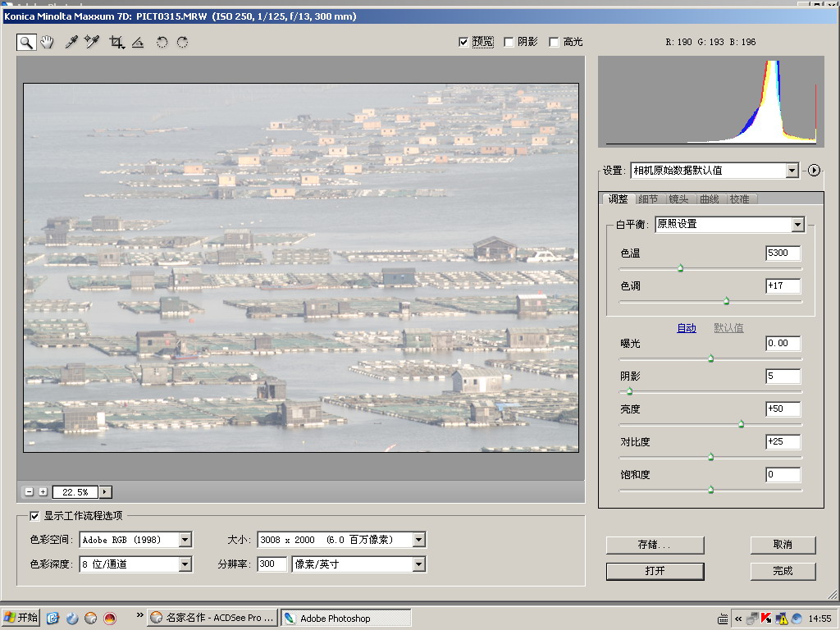This screenshot has height=630, width=840.
Task: Expand the 色彩深度 8 位/通道 dropdown
Action: [135, 564]
